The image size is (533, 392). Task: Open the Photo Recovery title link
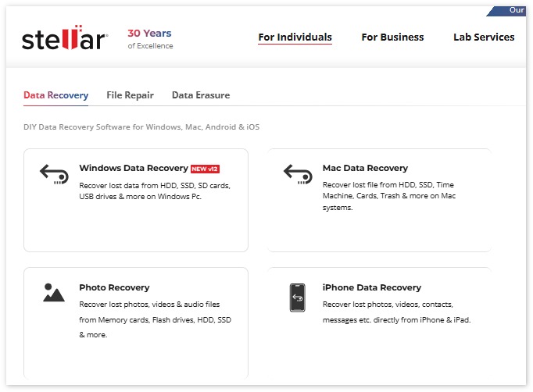tap(114, 287)
